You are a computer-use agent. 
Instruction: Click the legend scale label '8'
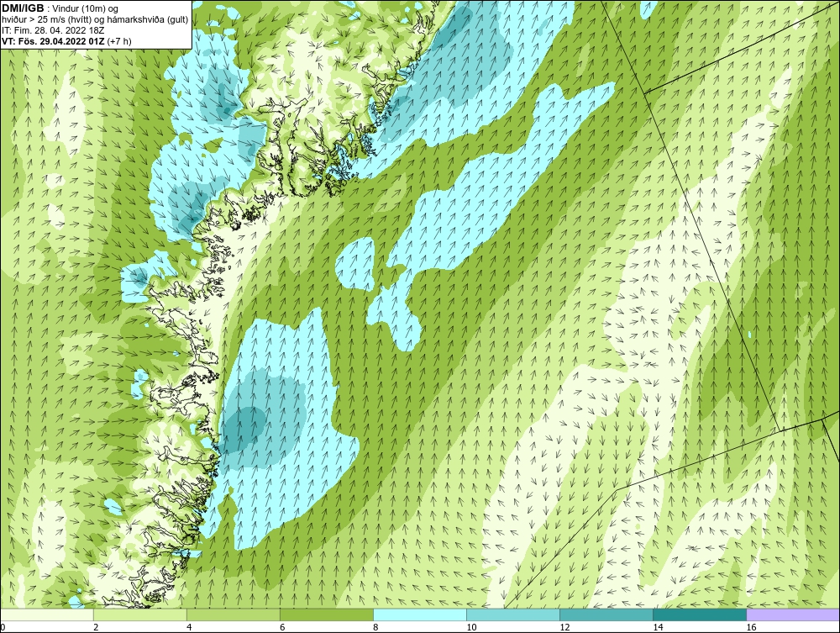[x=375, y=628]
